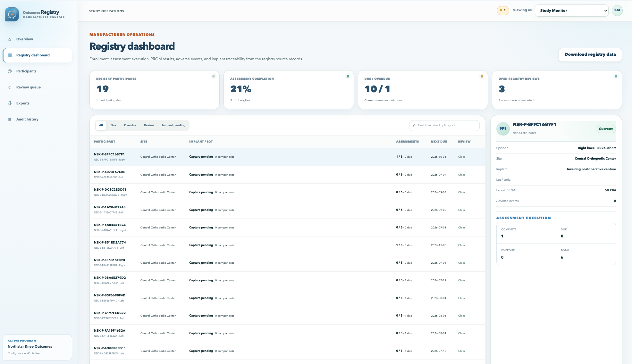Go to Overview in sidebar
This screenshot has height=364, width=632.
point(38,39)
